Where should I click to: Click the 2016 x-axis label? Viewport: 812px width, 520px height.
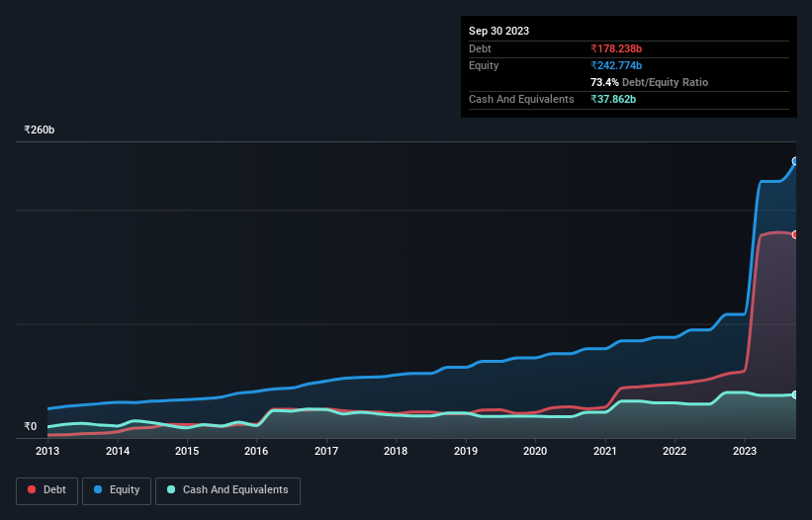point(256,451)
